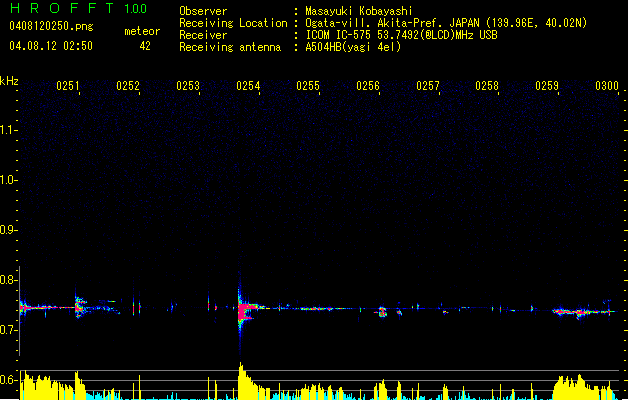Click the large pink meteor echo at 0254
Image resolution: width=629 pixels, height=400 pixels.
click(x=244, y=311)
